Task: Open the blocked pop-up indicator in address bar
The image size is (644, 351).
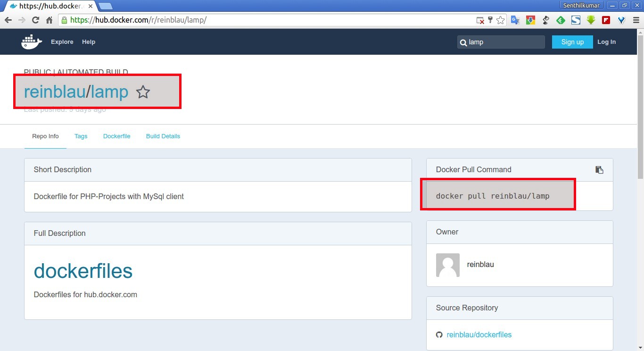Action: tap(480, 20)
